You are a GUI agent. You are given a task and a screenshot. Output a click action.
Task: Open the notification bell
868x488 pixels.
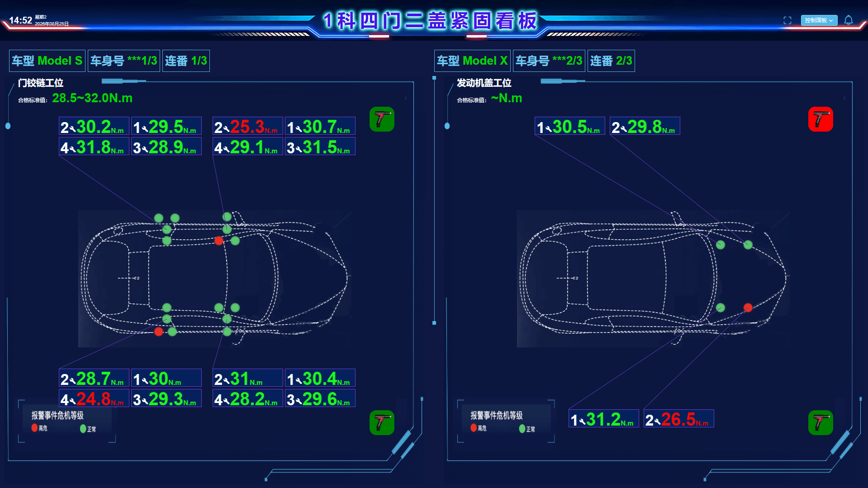tap(849, 20)
